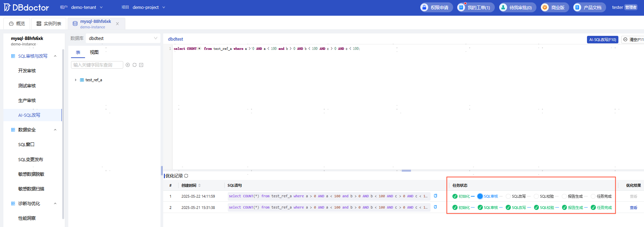Image resolution: width=644 pixels, height=227 pixels.
Task: Copy the SQL statement in row 1
Action: tap(435, 196)
